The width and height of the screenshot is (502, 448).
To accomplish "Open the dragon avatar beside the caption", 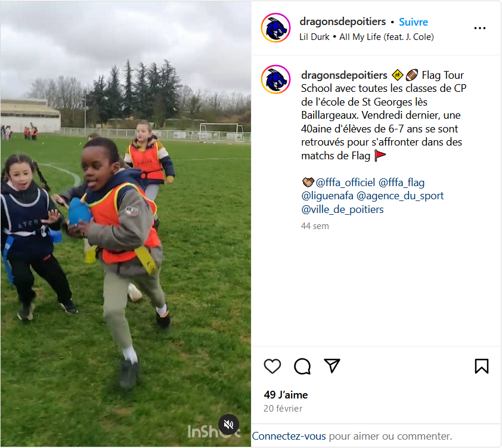I will pyautogui.click(x=275, y=79).
